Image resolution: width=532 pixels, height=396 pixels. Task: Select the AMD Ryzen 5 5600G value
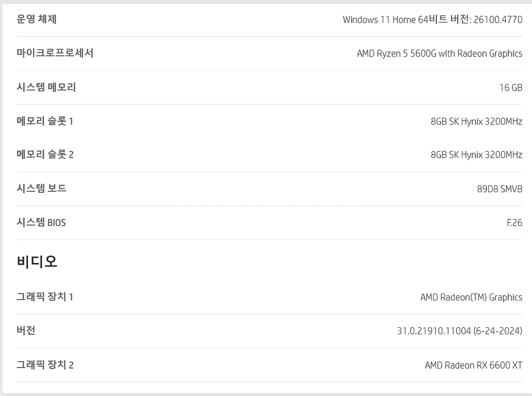pyautogui.click(x=440, y=54)
